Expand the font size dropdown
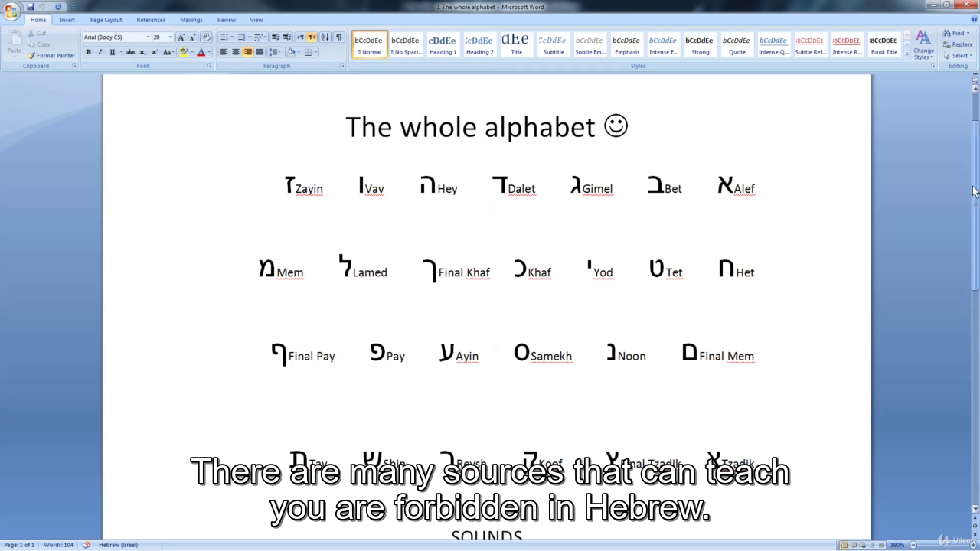The width and height of the screenshot is (980, 551). [169, 37]
